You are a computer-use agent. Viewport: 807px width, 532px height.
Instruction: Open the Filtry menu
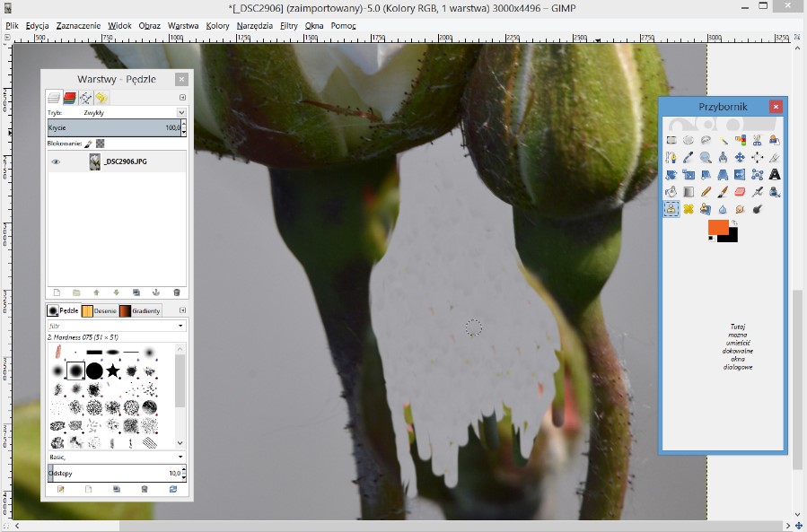pos(288,26)
